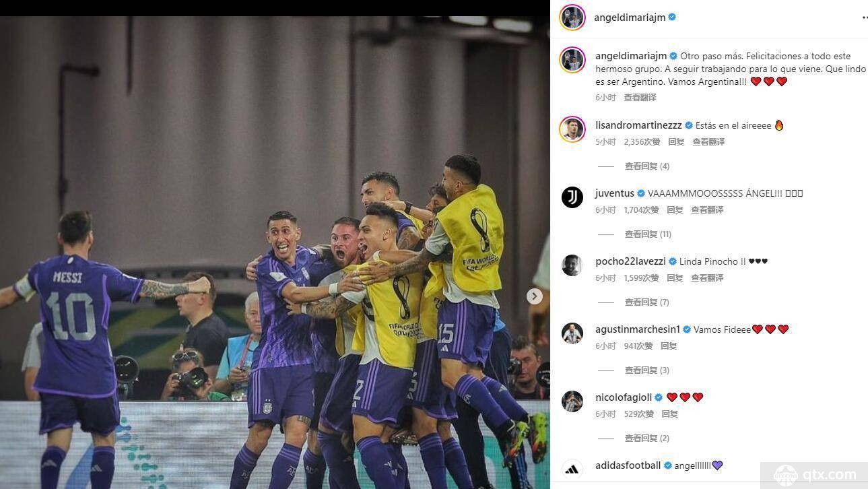868x489 pixels.
Task: View translation of the post caption
Action: click(640, 98)
